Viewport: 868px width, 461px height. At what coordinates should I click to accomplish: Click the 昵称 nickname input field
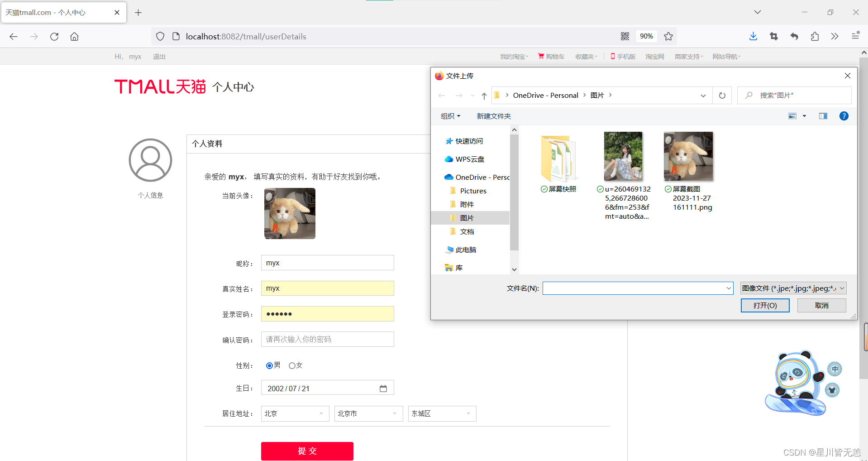328,263
